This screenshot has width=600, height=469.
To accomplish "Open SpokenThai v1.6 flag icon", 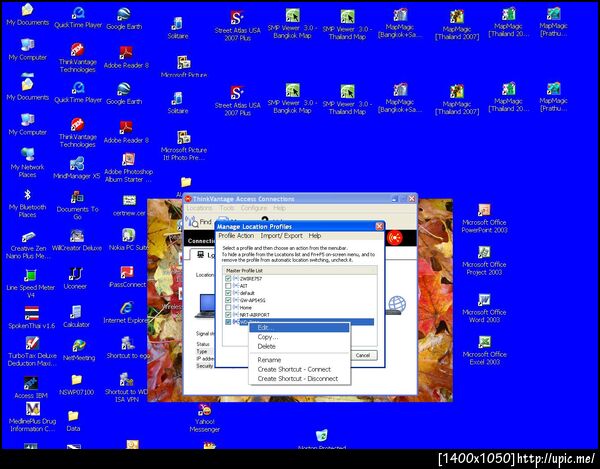I will (x=31, y=313).
